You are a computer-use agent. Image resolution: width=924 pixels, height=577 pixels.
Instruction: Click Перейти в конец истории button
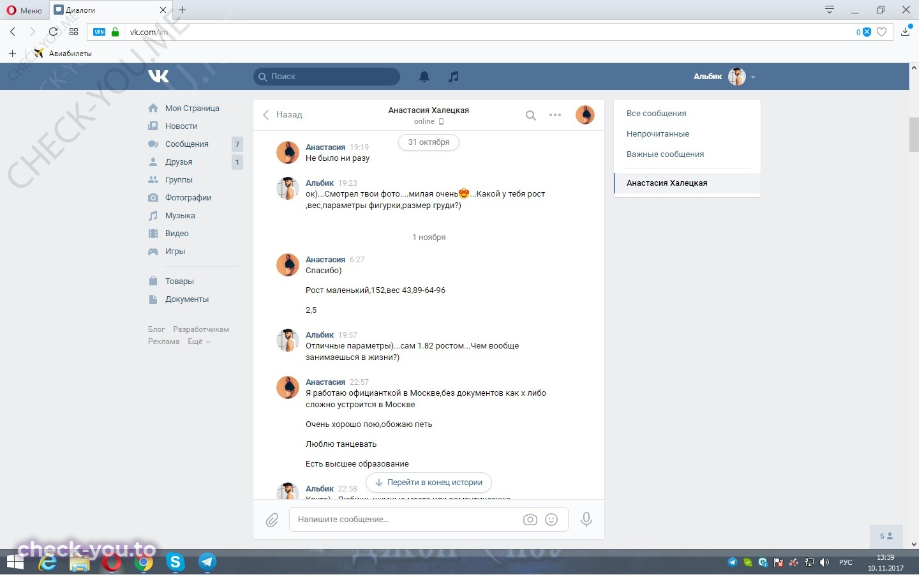tap(429, 483)
